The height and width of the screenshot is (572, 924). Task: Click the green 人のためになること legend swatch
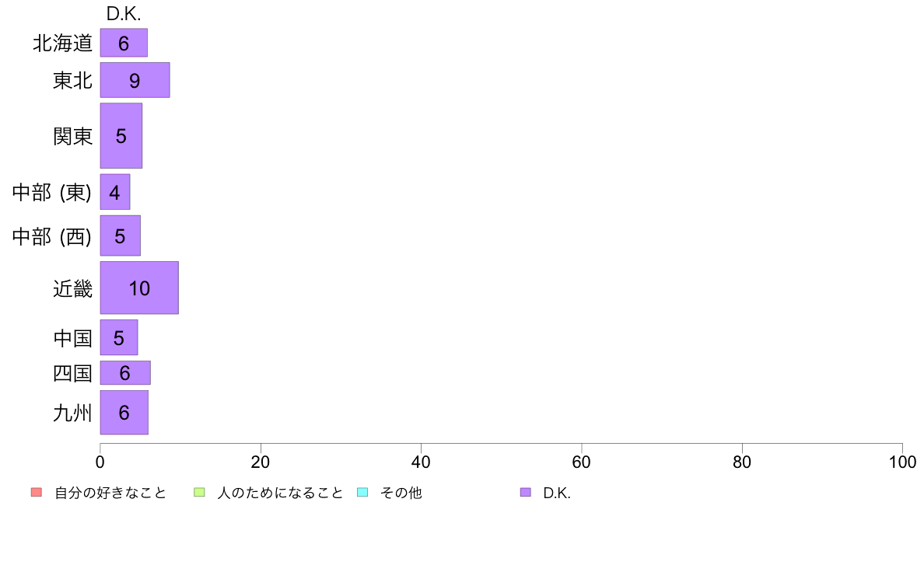(199, 493)
